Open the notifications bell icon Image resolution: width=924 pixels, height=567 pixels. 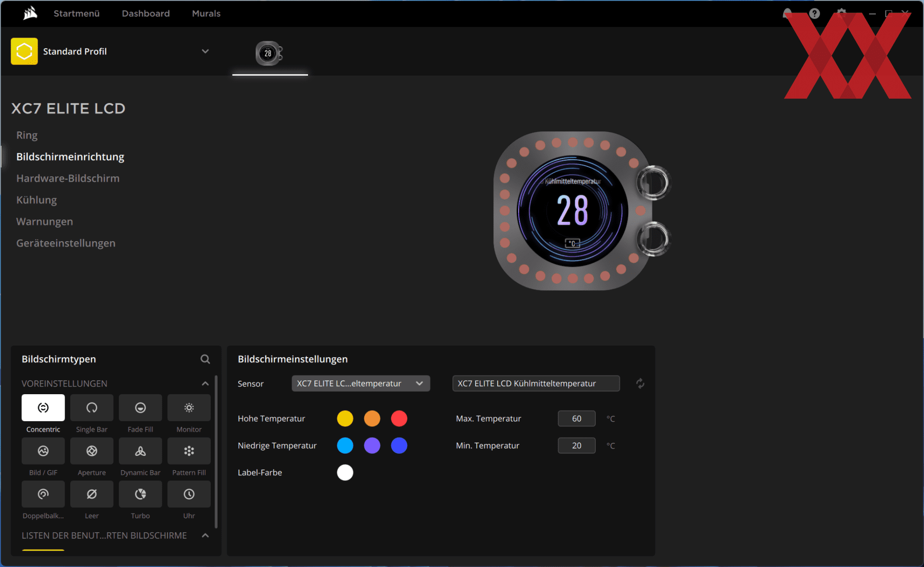click(787, 13)
